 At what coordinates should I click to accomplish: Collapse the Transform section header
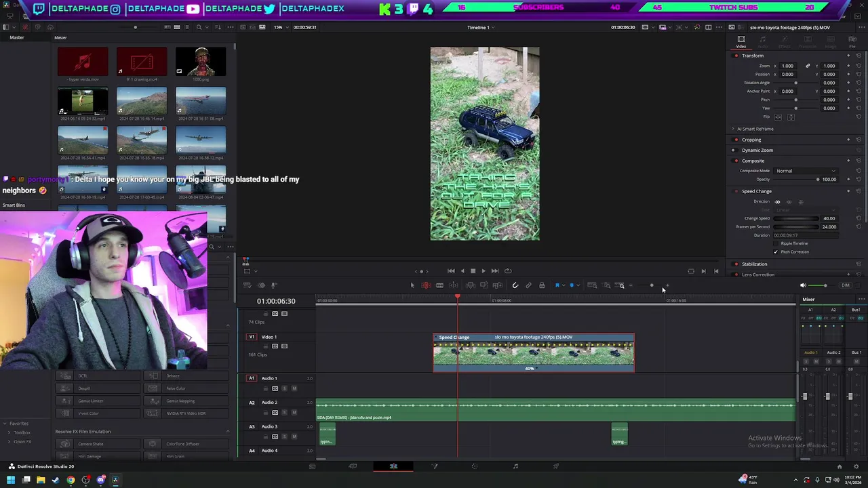[753, 56]
